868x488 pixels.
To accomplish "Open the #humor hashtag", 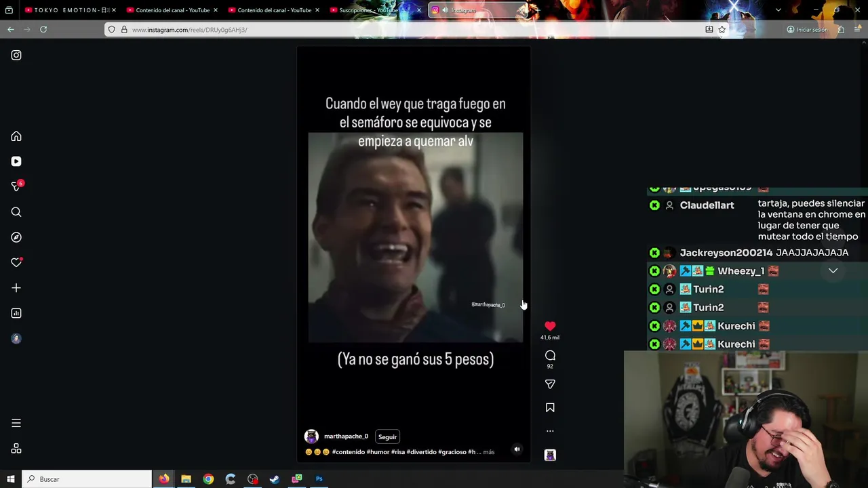I will coord(378,452).
